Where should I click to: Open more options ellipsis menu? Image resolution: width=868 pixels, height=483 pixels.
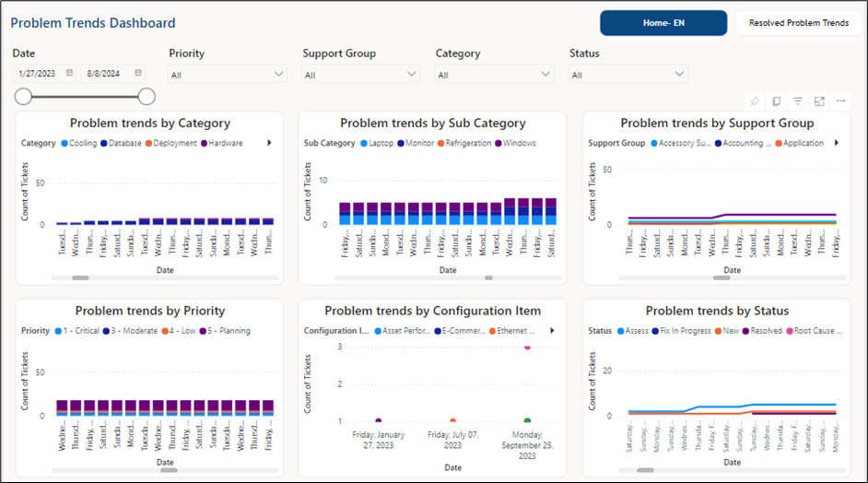point(840,101)
